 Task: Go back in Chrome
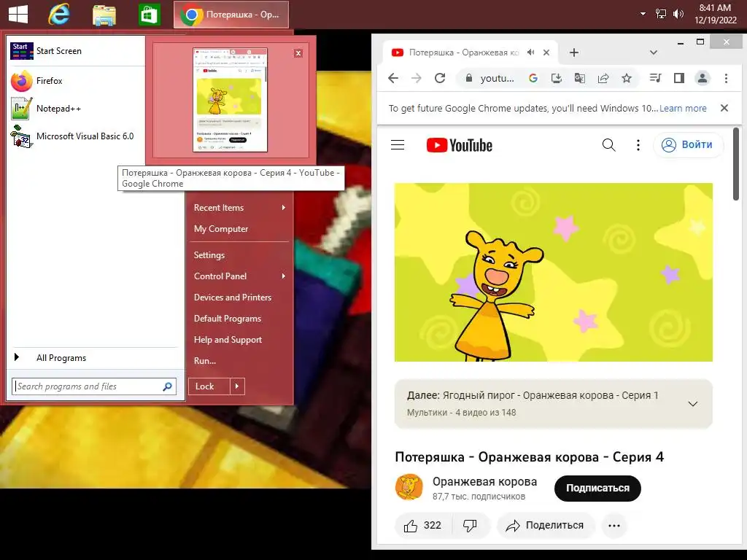click(x=393, y=78)
